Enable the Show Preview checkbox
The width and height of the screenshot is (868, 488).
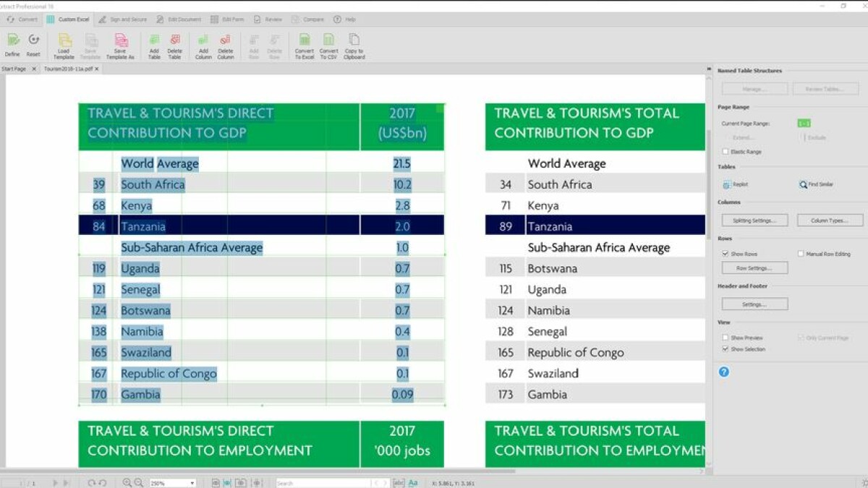tap(726, 338)
